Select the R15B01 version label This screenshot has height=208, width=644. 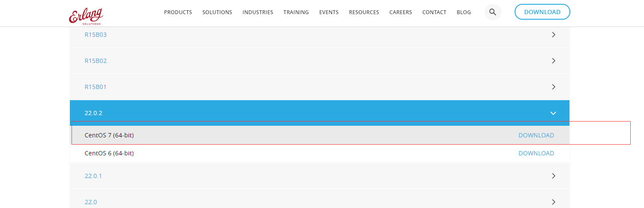(96, 87)
